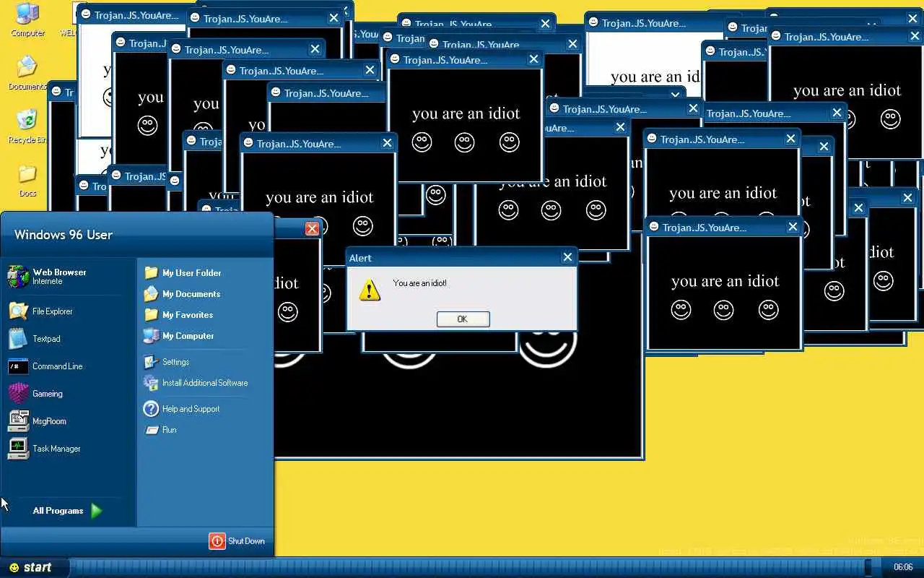Click the red close button beside start menu
The width and height of the screenshot is (924, 578).
click(x=312, y=229)
